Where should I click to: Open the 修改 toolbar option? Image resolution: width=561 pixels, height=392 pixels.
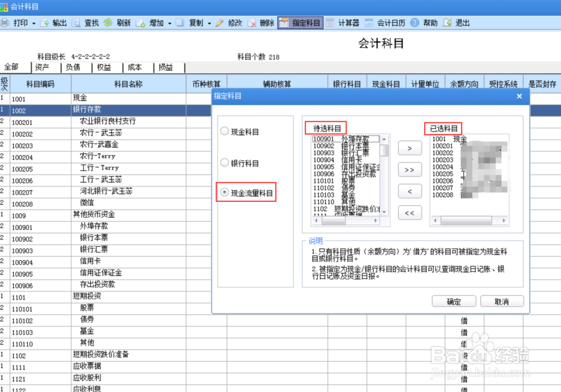(x=231, y=23)
